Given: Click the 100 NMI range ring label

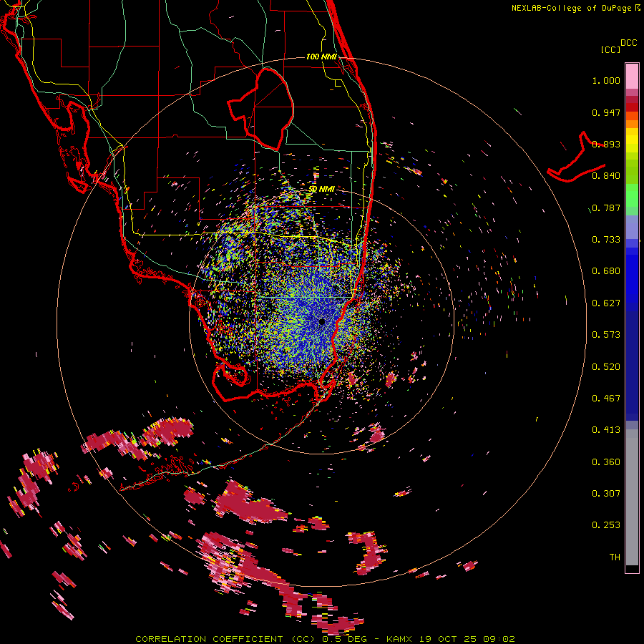Looking at the screenshot, I should tap(321, 57).
